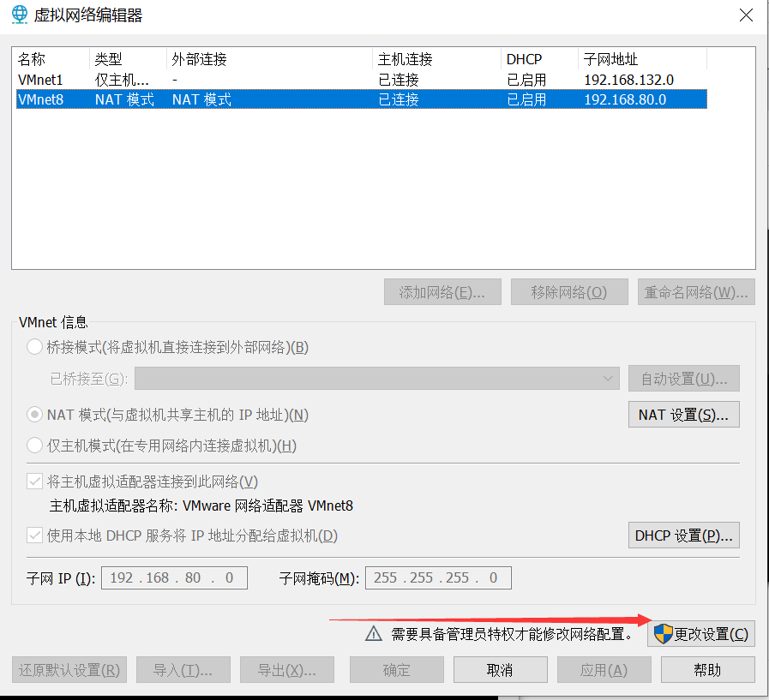Select 桥接模式 radio button

pyautogui.click(x=34, y=347)
